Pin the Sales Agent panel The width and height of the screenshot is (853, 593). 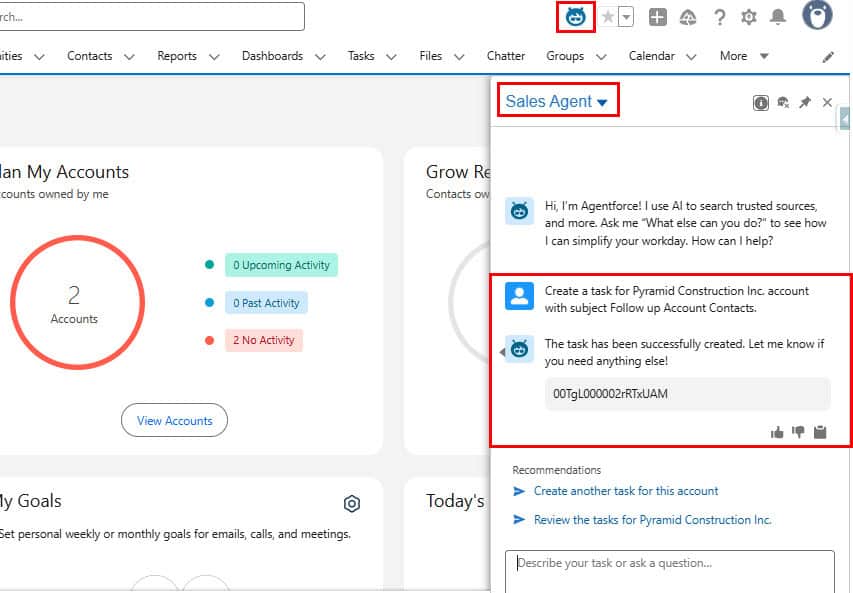[805, 101]
